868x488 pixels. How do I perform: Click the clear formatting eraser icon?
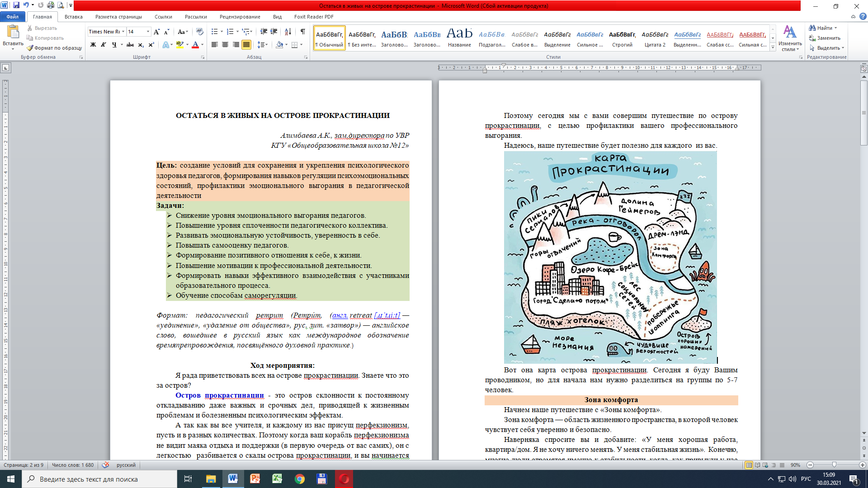coord(200,32)
